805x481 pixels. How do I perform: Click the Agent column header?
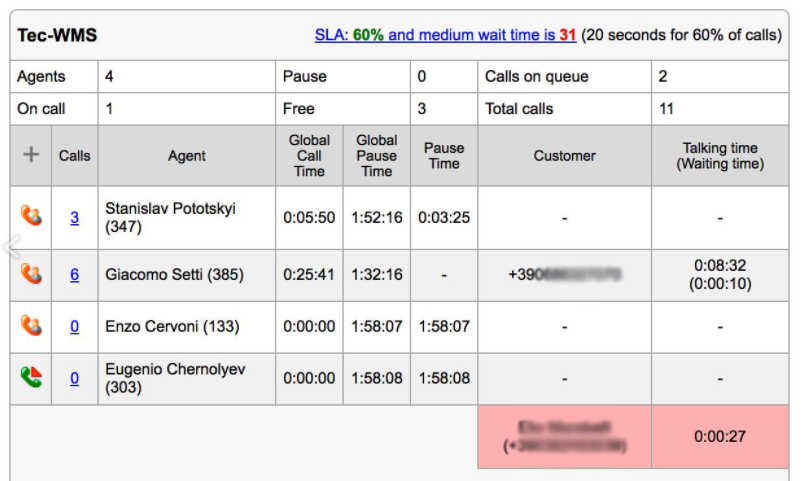(187, 155)
